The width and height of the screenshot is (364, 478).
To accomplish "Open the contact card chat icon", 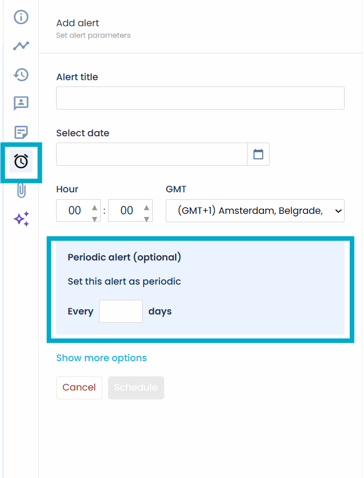I will pyautogui.click(x=21, y=103).
